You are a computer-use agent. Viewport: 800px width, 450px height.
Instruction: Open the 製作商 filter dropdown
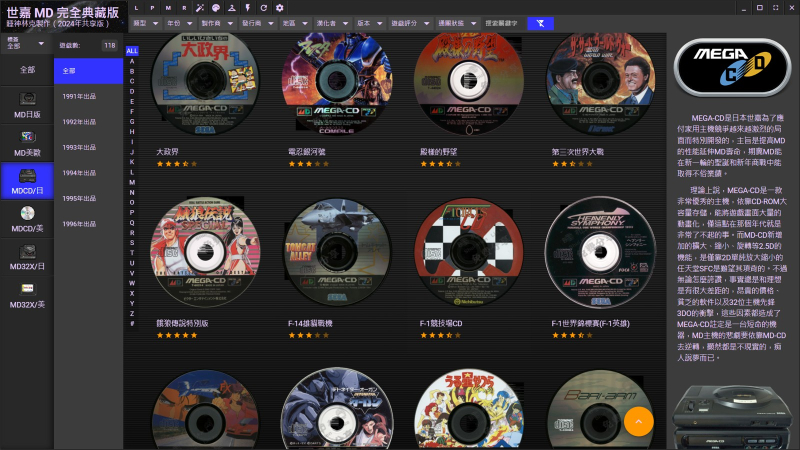tap(217, 23)
